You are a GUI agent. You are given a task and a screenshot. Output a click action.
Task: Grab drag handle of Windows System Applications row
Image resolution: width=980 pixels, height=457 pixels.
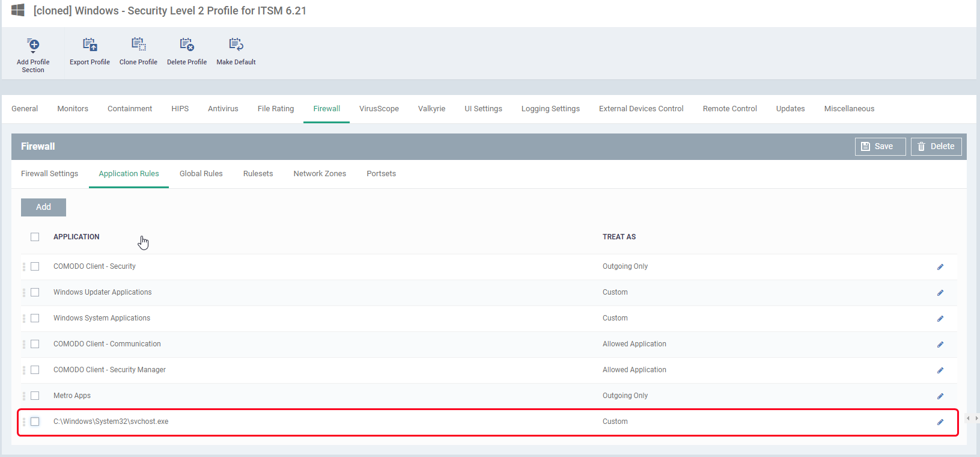[24, 318]
